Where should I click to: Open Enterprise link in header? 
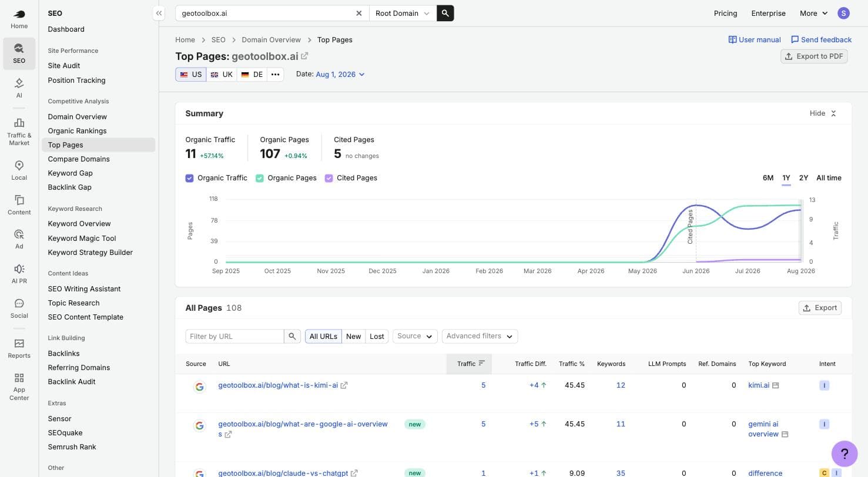(768, 13)
